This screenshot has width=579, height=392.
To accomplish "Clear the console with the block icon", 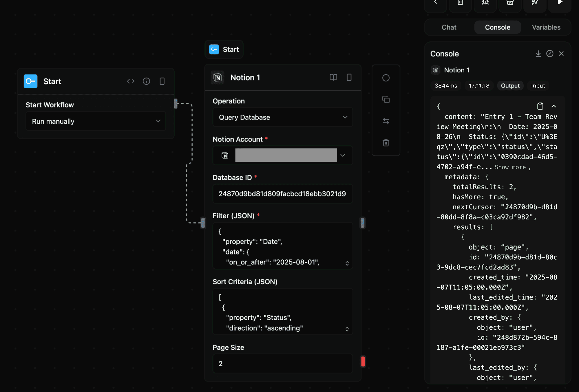I will coord(550,54).
